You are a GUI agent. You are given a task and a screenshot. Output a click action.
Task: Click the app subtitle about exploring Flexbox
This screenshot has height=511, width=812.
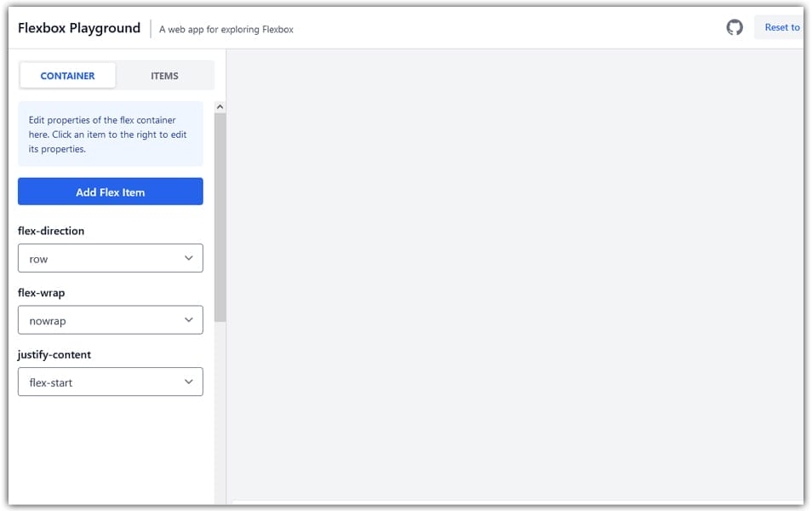226,30
